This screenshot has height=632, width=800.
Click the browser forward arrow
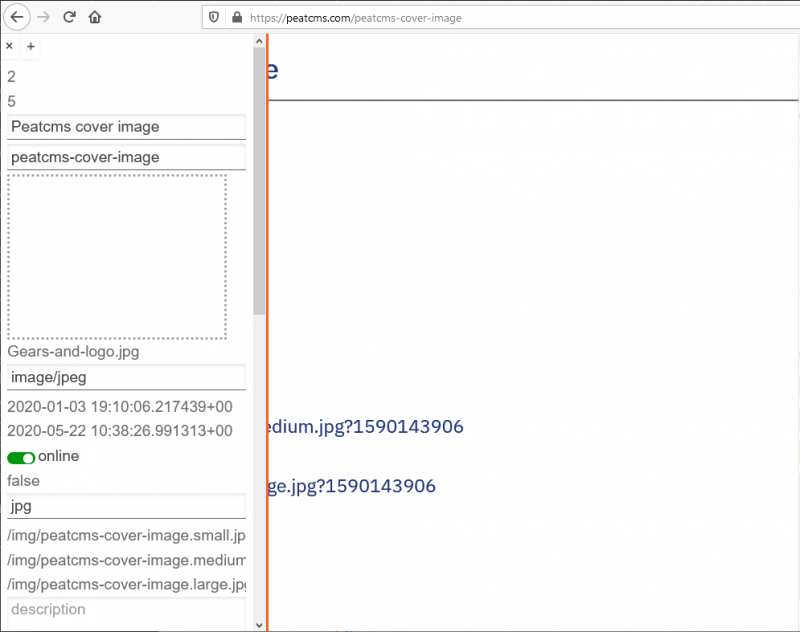pyautogui.click(x=44, y=17)
